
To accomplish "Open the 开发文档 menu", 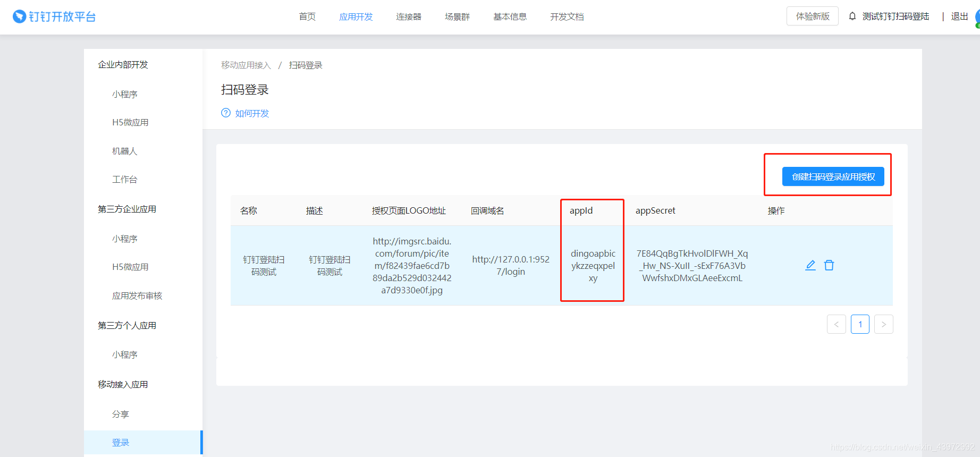I will 567,17.
